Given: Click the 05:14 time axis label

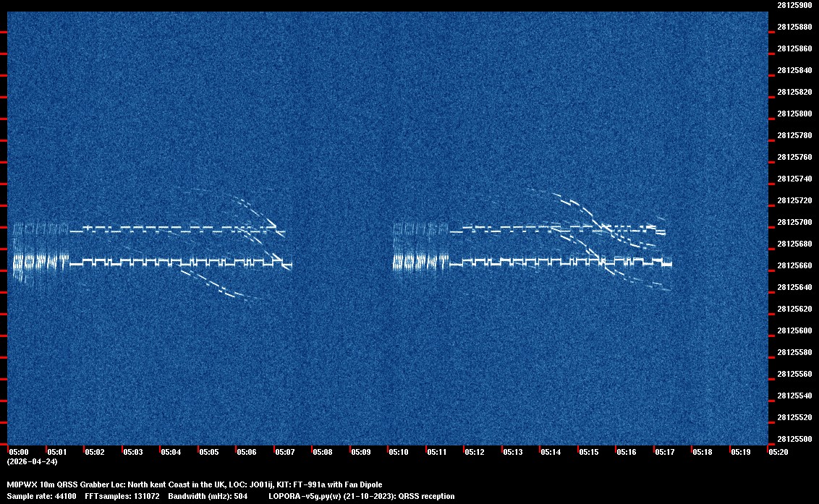Looking at the screenshot, I should (551, 452).
